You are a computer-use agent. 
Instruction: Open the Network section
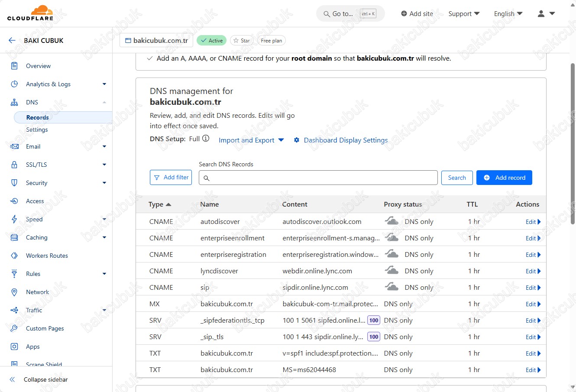(x=37, y=292)
